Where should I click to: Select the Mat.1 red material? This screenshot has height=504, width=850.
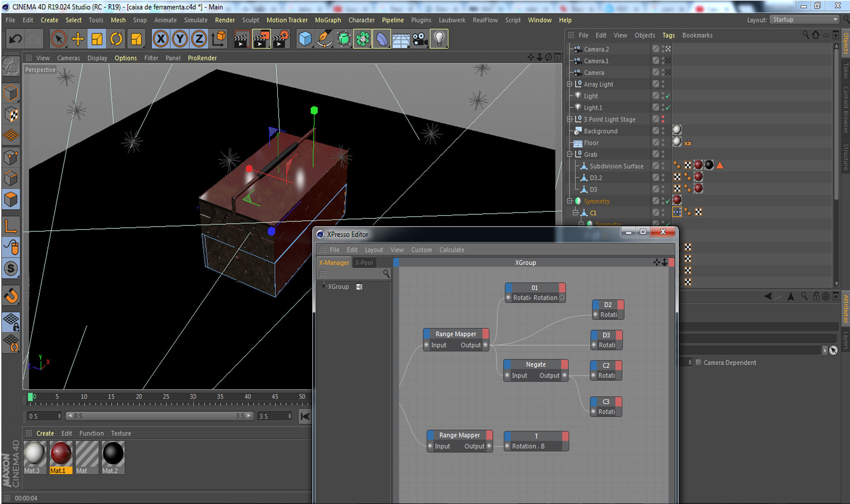tap(61, 457)
